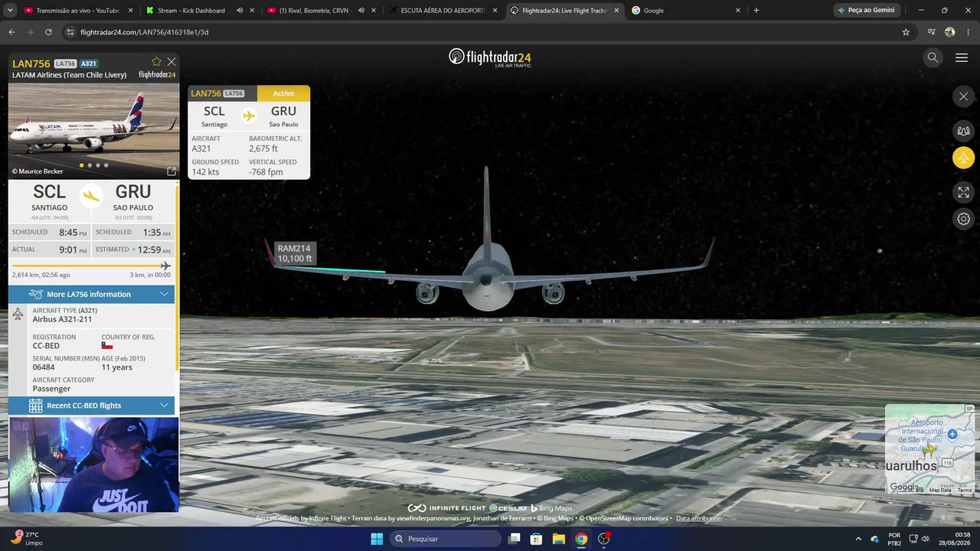Click GRU destination airport code in side panel
The height and width of the screenshot is (551, 980).
133,192
